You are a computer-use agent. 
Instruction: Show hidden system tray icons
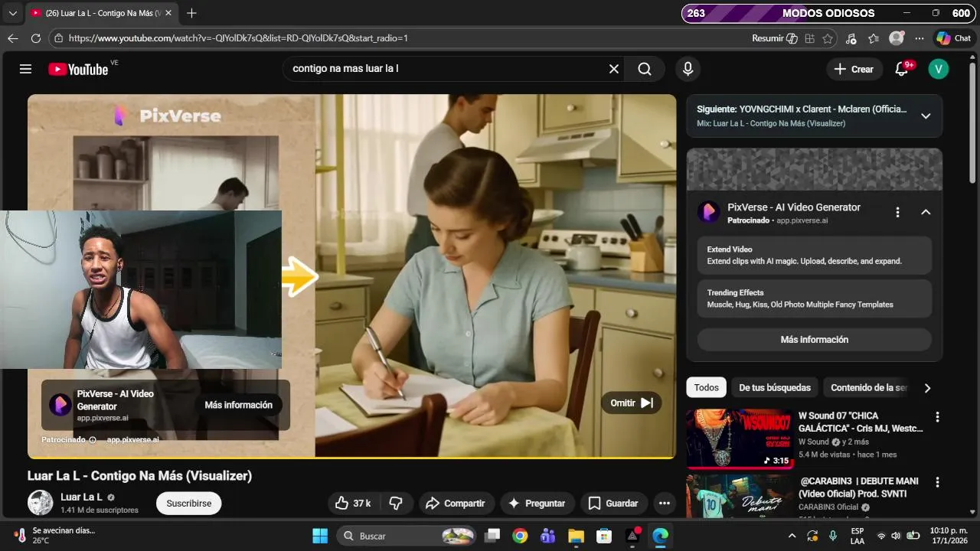(x=792, y=536)
